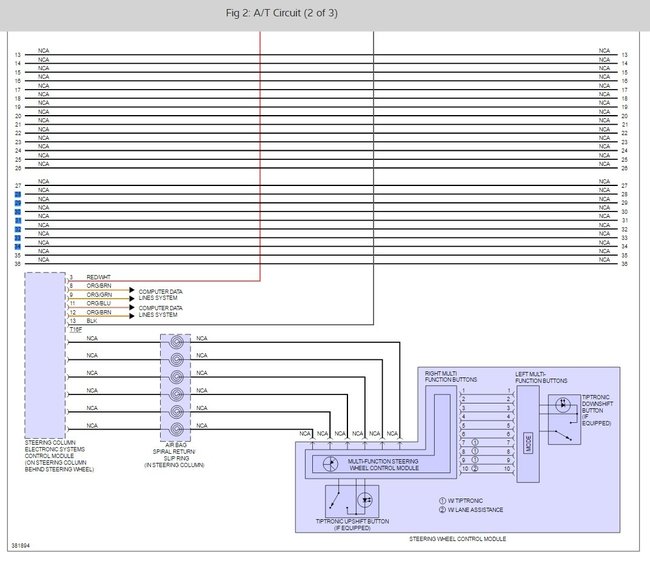Click the arrowhead at end of ORG/BLU wire
Screen dimensions: 650x561
(x=131, y=307)
